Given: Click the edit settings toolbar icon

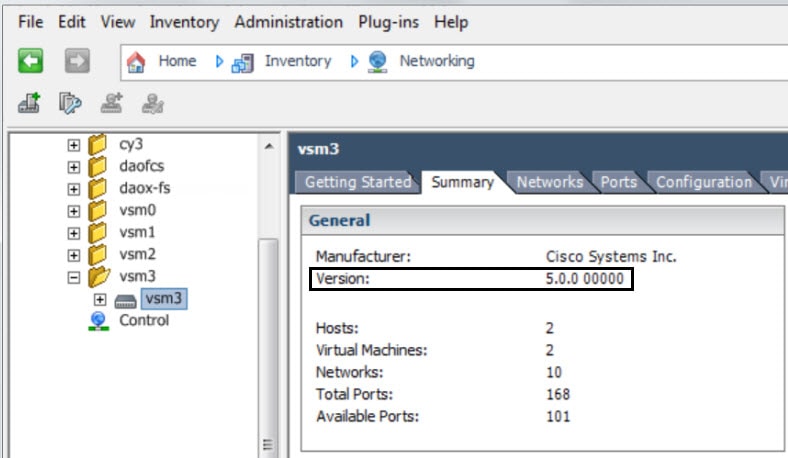Looking at the screenshot, I should click(x=69, y=102).
